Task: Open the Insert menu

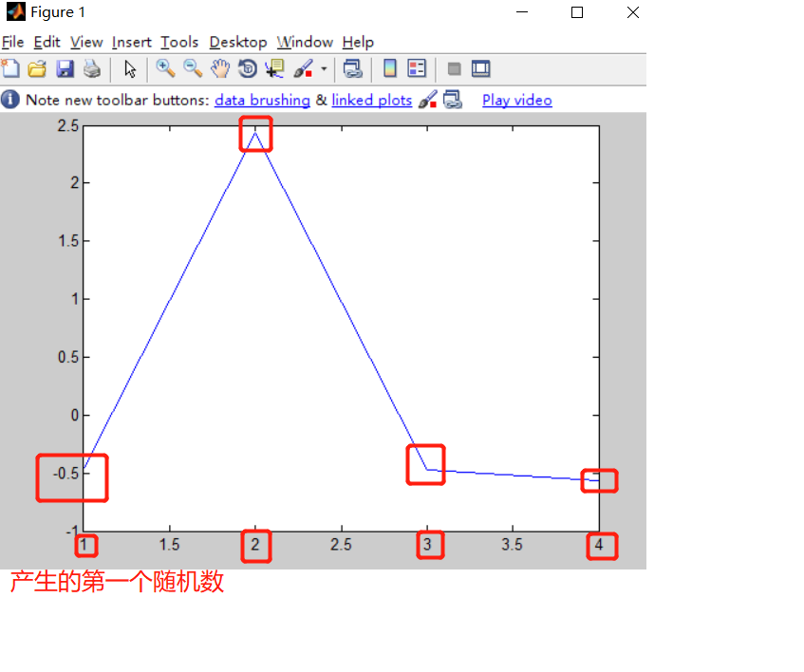Action: (131, 42)
